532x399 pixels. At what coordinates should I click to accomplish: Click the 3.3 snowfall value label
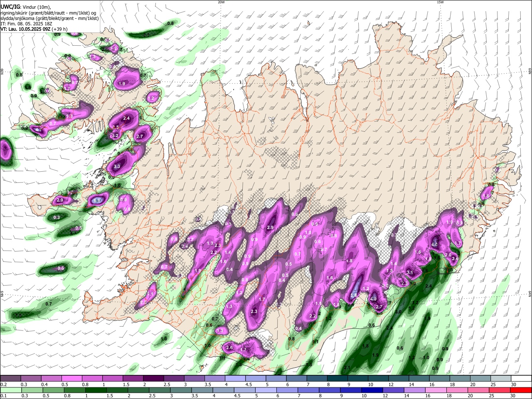117,166
